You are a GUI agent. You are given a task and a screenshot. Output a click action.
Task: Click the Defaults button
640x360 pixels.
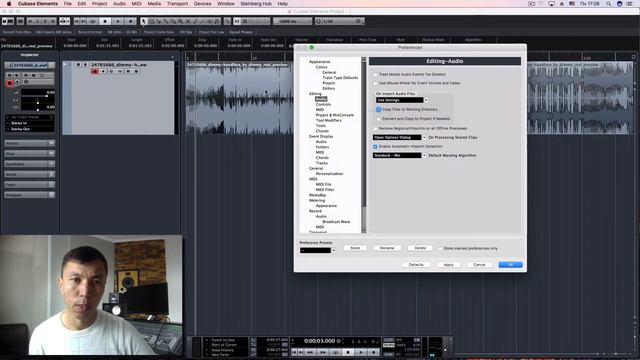pyautogui.click(x=416, y=265)
